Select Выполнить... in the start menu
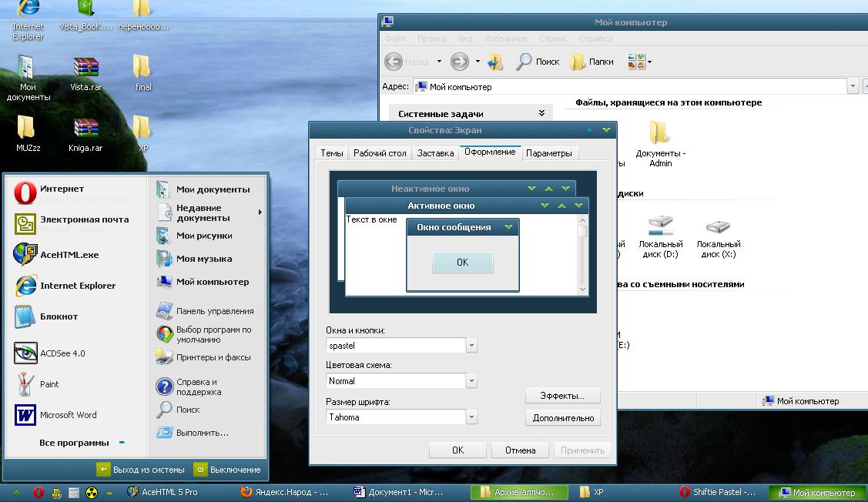This screenshot has height=502, width=868. 192,433
